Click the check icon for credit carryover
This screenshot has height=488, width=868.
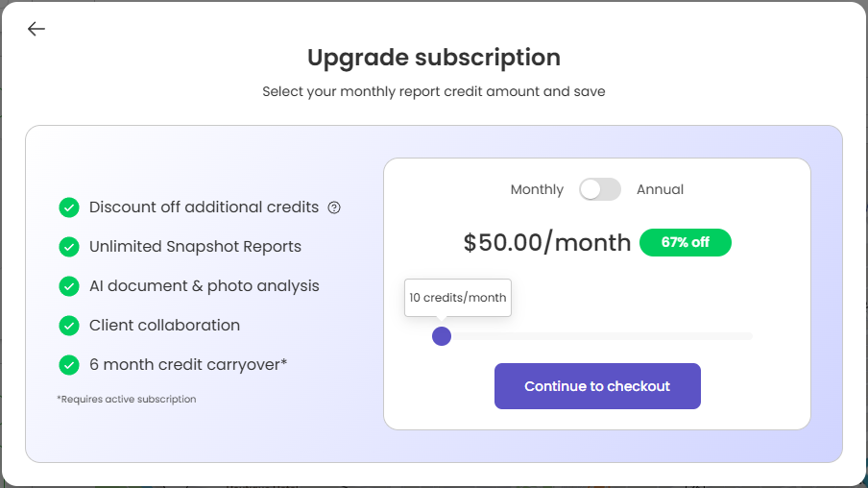click(x=69, y=365)
